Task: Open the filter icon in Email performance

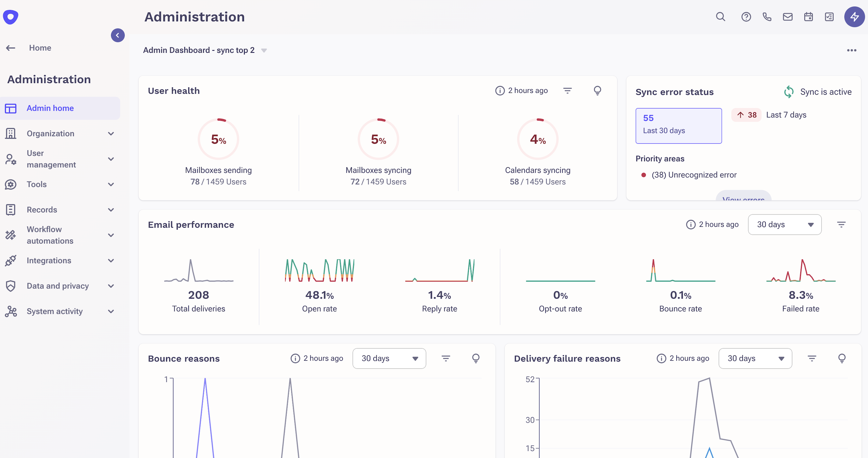Action: point(841,225)
